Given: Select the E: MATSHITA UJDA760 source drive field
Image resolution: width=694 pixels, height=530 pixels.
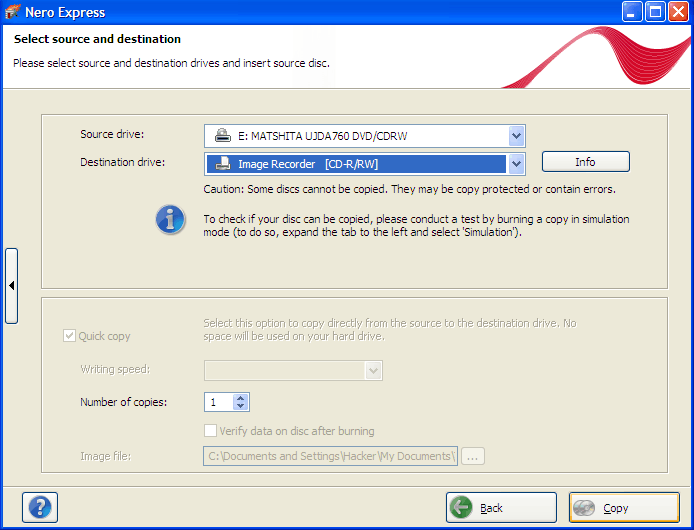Looking at the screenshot, I should tap(365, 136).
